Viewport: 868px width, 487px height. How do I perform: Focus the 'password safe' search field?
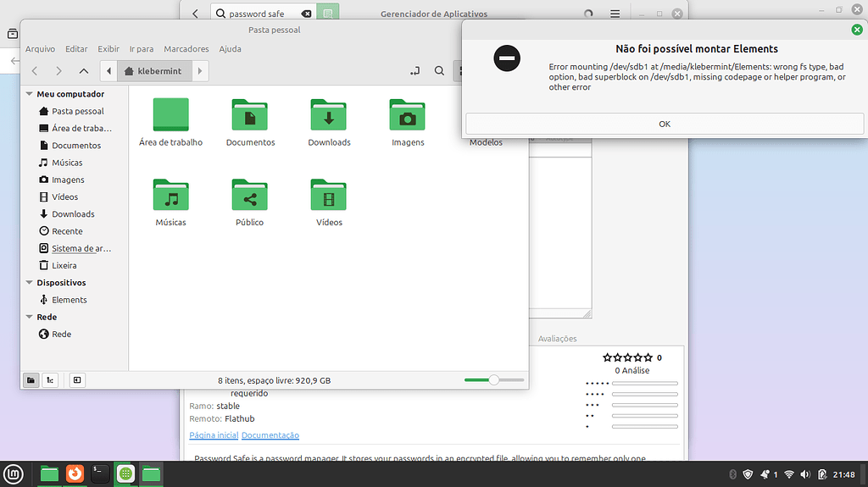tap(264, 14)
